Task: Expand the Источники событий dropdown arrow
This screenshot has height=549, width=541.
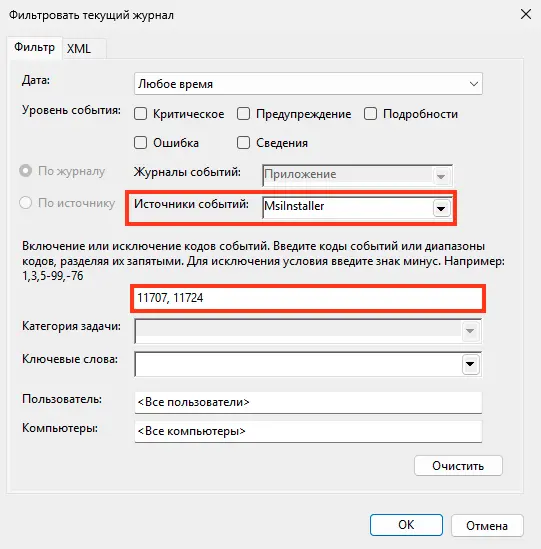Action: (x=441, y=208)
